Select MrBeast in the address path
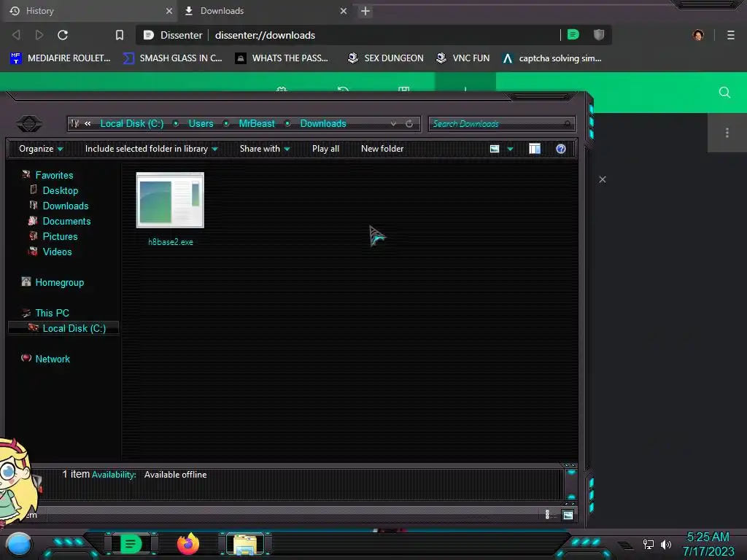This screenshot has height=560, width=747. coord(257,124)
